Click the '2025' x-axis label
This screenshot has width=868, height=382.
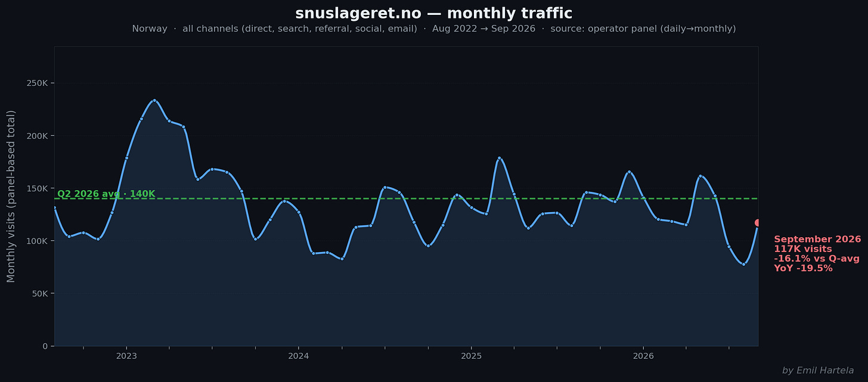pyautogui.click(x=471, y=356)
